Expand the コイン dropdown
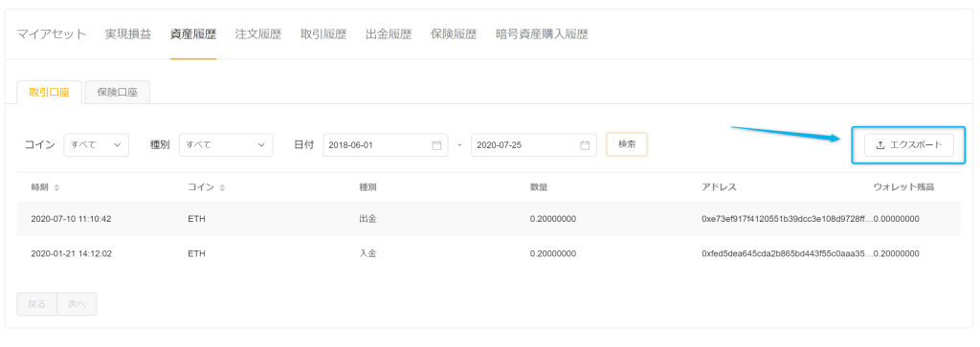 [x=97, y=144]
